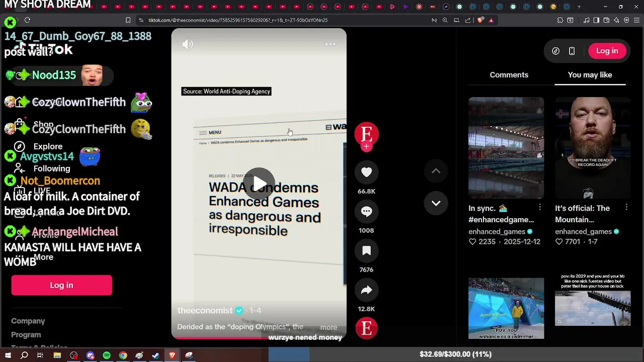Open options menu for 'In sync' video card

tap(540, 207)
